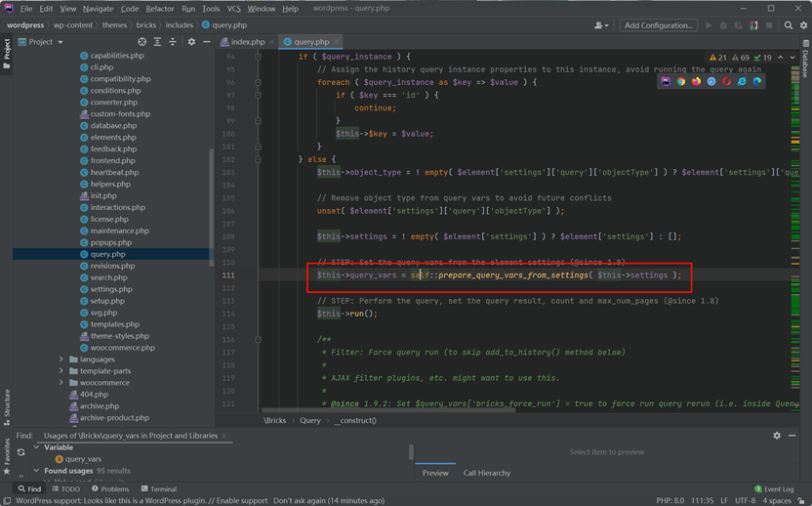Open the TODO tool window

tap(65, 489)
